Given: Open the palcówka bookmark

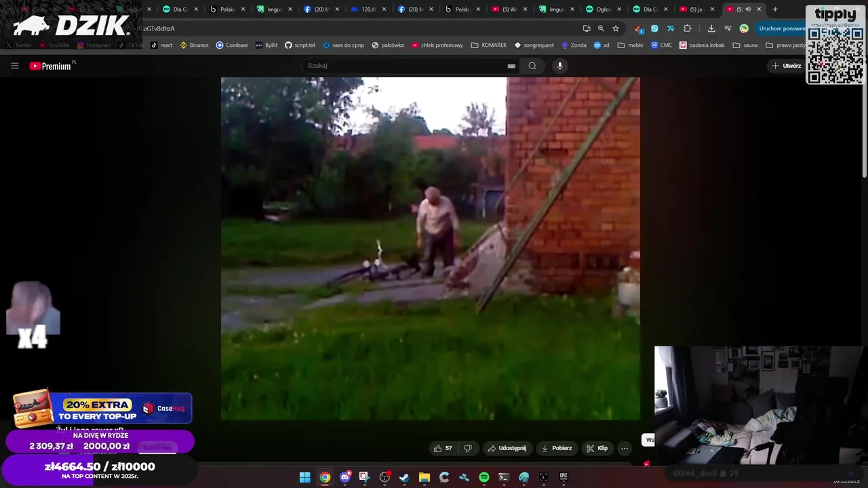Looking at the screenshot, I should point(388,45).
